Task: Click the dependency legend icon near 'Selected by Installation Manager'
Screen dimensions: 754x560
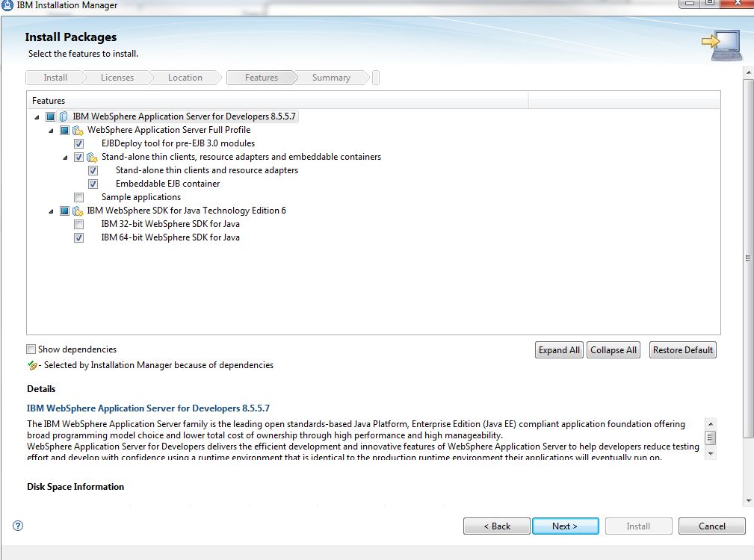Action: tap(32, 365)
